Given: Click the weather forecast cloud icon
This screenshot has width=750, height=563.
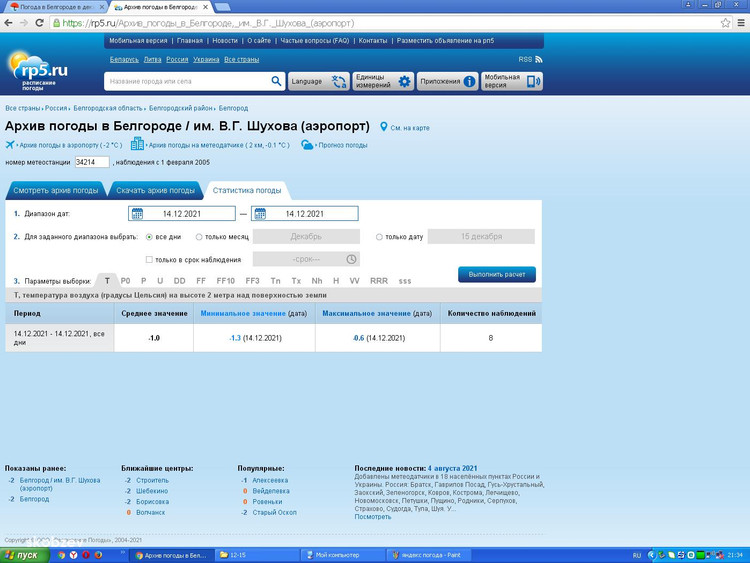Looking at the screenshot, I should click(307, 145).
